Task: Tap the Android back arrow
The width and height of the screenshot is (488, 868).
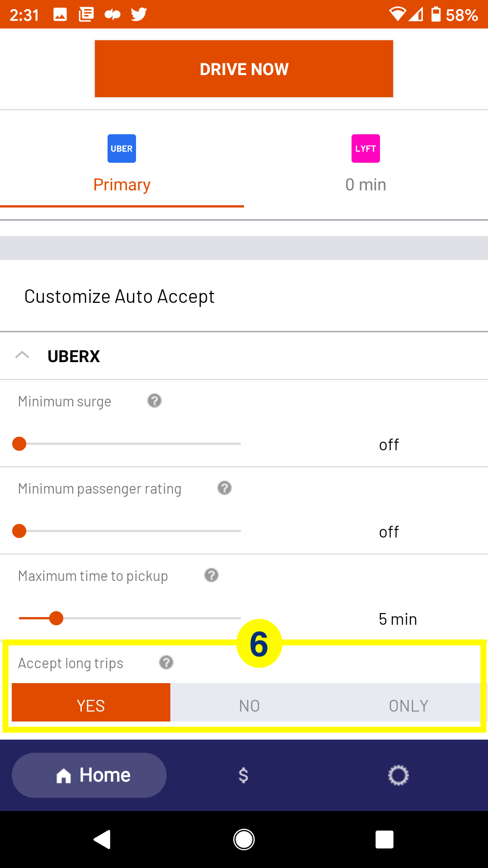Action: point(102,840)
